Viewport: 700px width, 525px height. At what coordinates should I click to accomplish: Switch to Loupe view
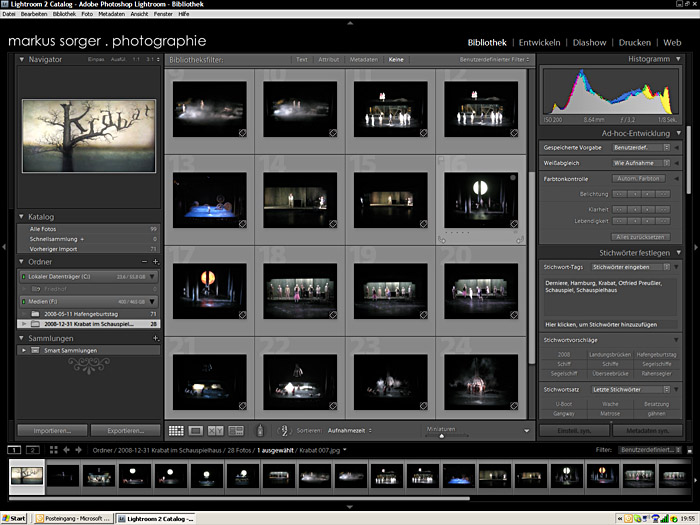click(x=196, y=430)
